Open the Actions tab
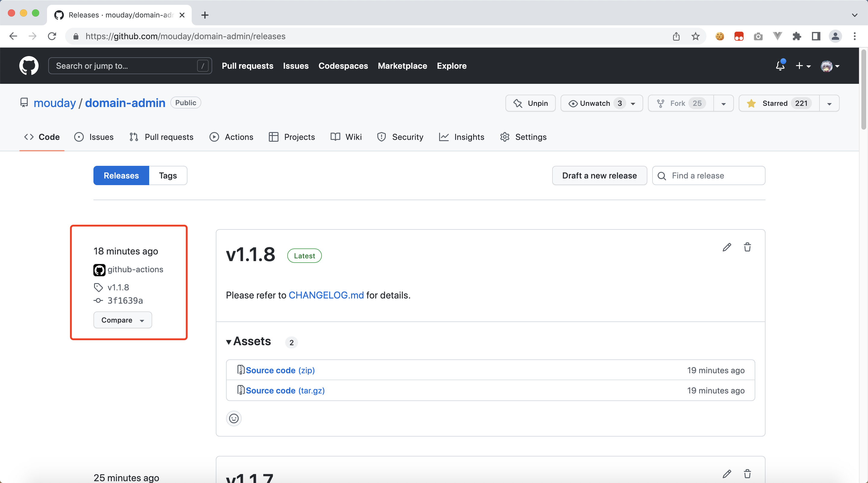Viewport: 868px width, 483px height. point(231,137)
